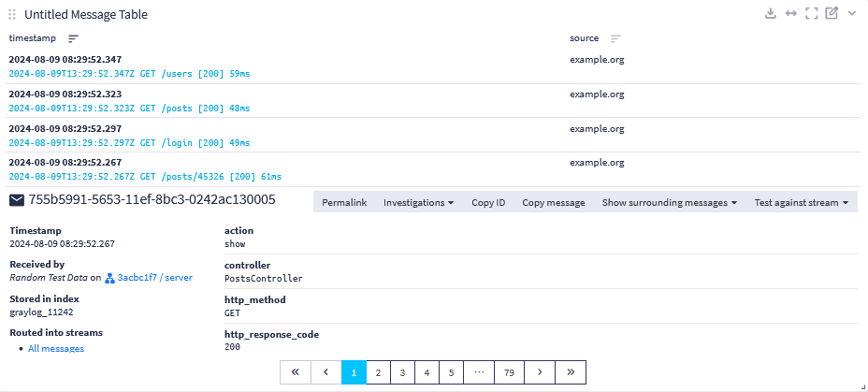Viewport: 868px width, 392px height.
Task: Open the All messages stream link
Action: tap(56, 349)
